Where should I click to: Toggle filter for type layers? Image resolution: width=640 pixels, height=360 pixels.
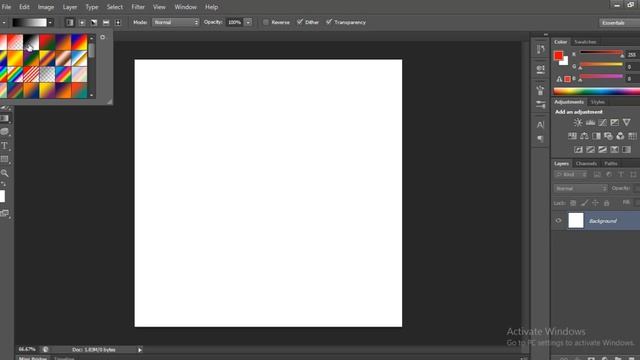pos(621,175)
